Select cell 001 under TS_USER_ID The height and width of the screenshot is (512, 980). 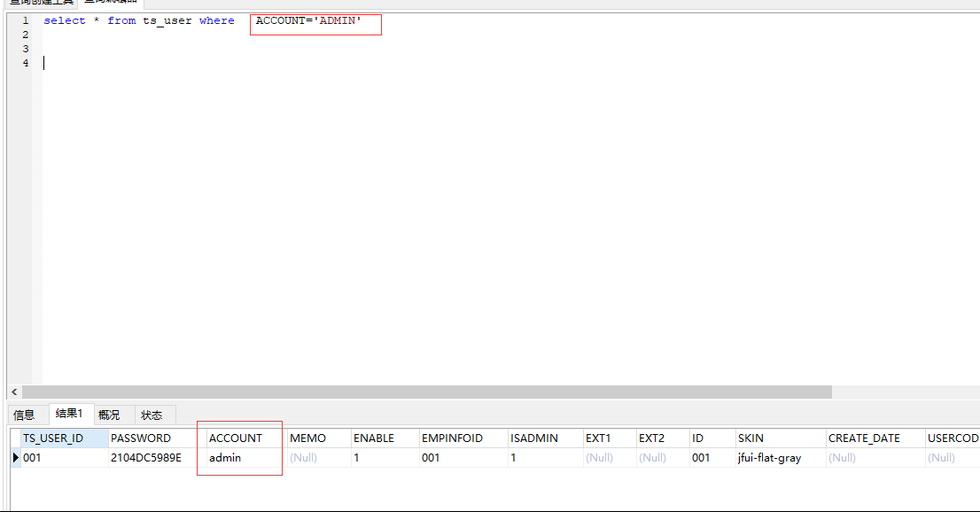click(x=65, y=458)
